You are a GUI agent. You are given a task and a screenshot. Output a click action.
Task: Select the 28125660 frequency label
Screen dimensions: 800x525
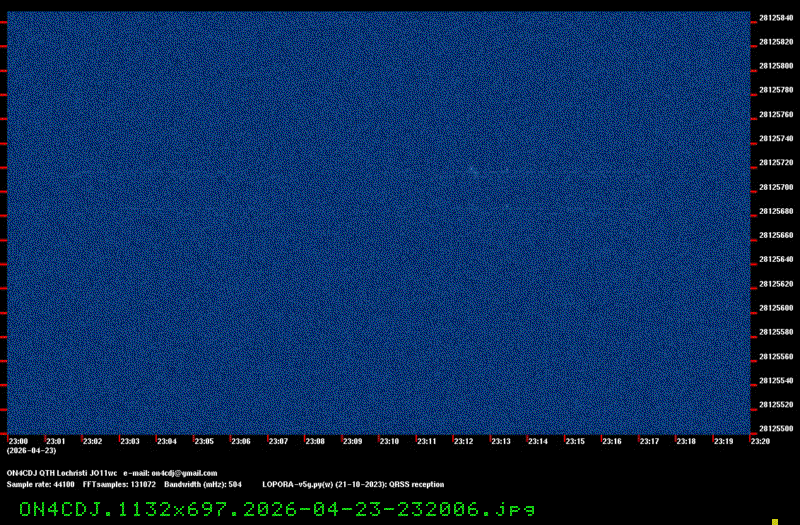coord(776,235)
